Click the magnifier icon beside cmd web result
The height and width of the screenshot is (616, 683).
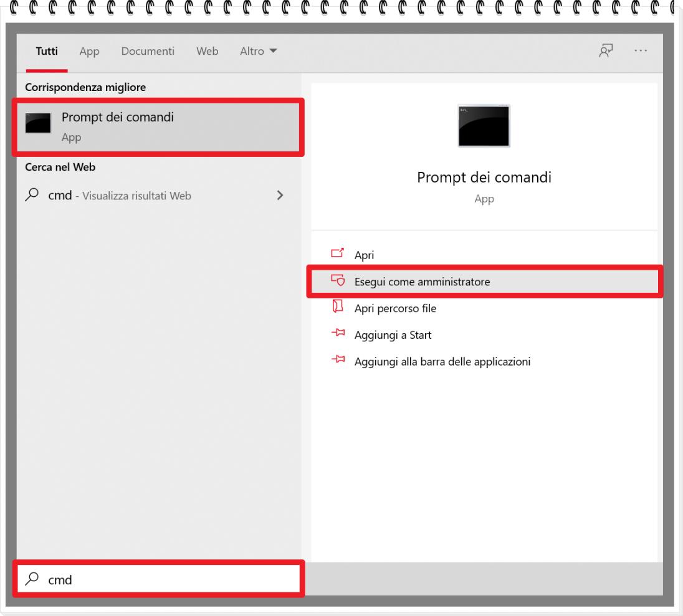click(31, 196)
